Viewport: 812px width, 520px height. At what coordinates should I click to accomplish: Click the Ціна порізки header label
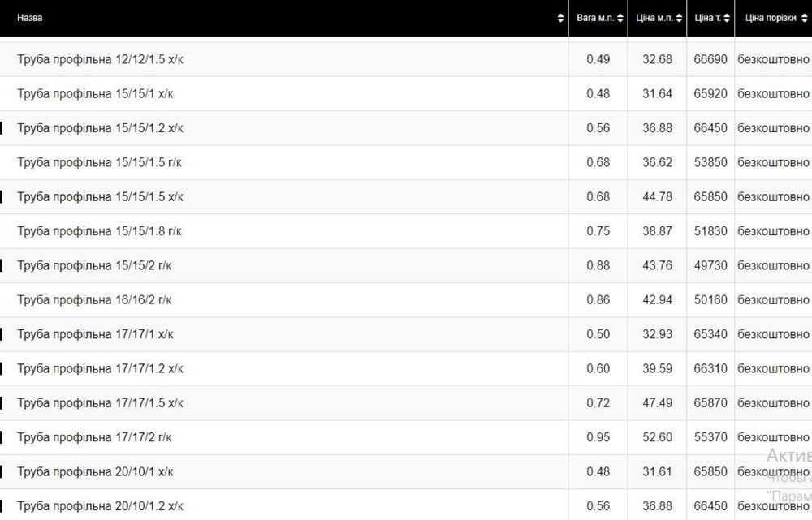[x=771, y=18]
